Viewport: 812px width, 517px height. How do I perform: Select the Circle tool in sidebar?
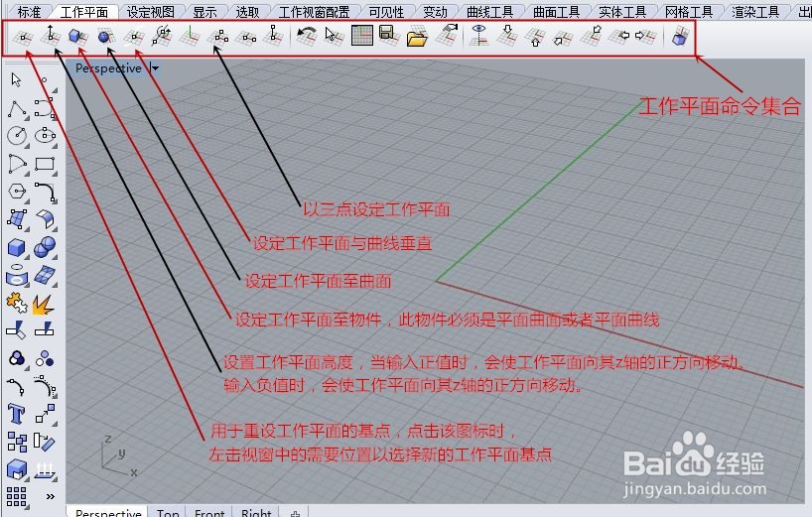click(x=17, y=136)
